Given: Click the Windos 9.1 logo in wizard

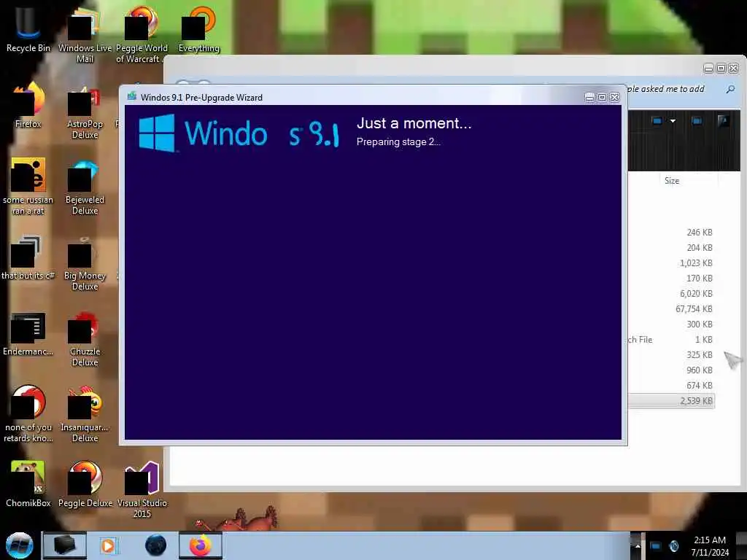Looking at the screenshot, I should [x=239, y=133].
